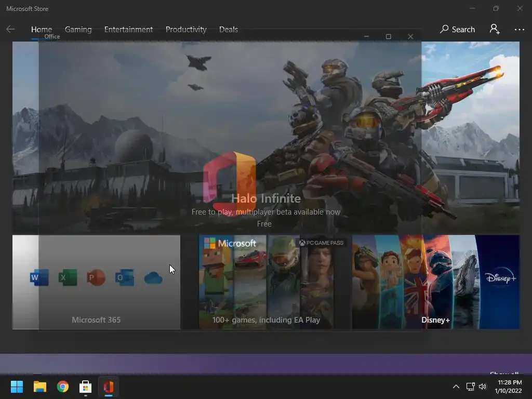
Task: Open the Productivity tab
Action: point(186,30)
